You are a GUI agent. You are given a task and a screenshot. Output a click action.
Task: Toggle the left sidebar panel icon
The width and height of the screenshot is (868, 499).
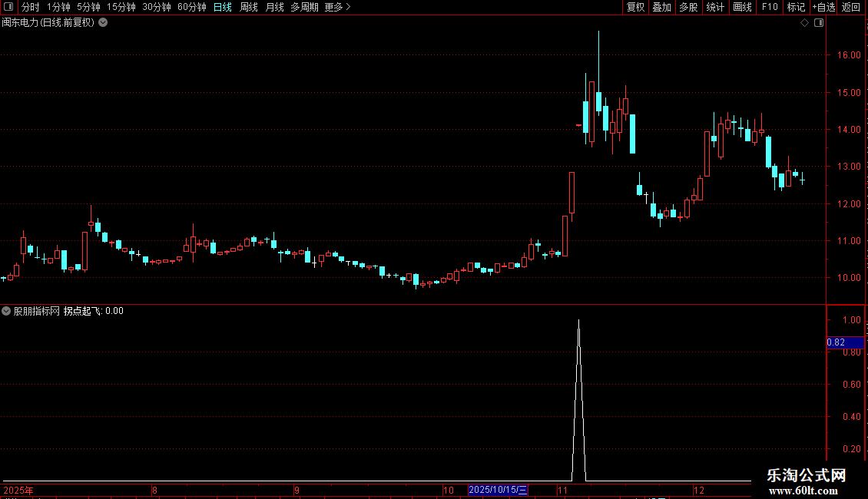8,7
